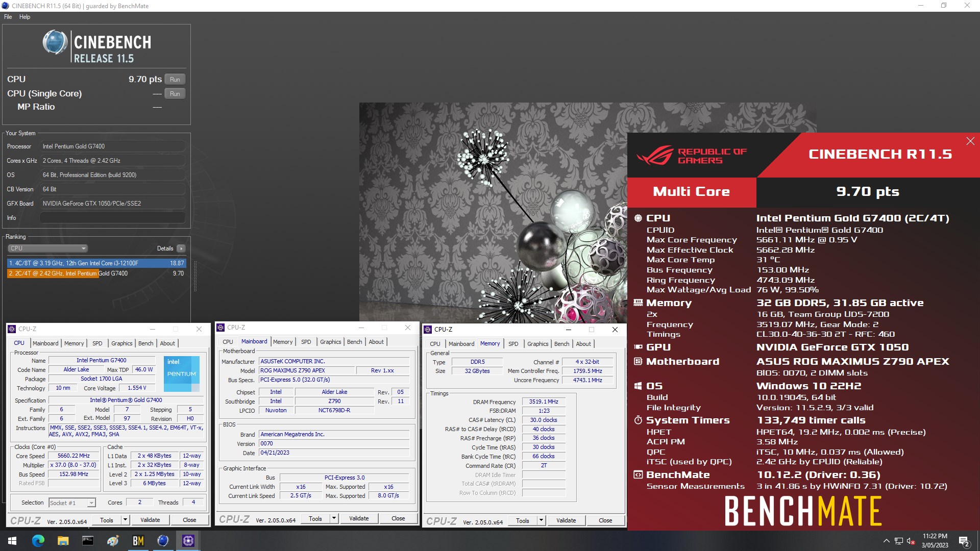The image size is (980, 551).
Task: Click the CAS# Latency 30.0 clocks value
Action: pos(544,420)
